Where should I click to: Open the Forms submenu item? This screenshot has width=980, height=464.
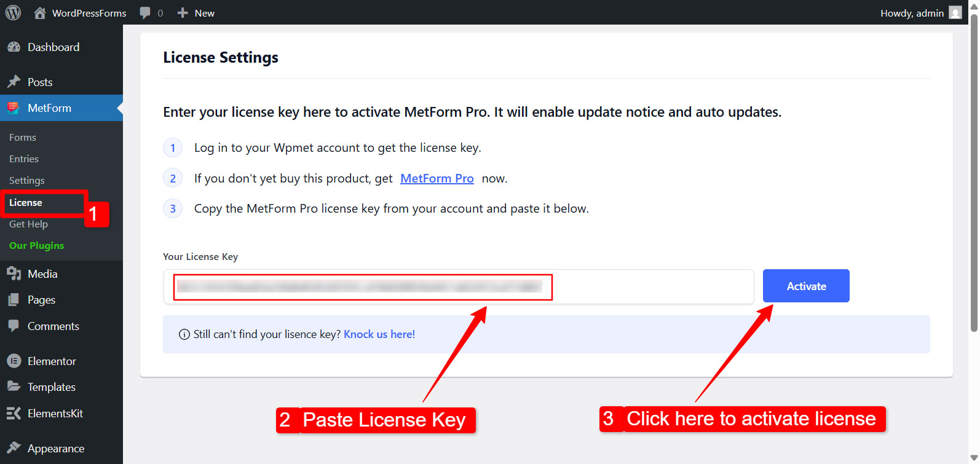pyautogui.click(x=23, y=137)
